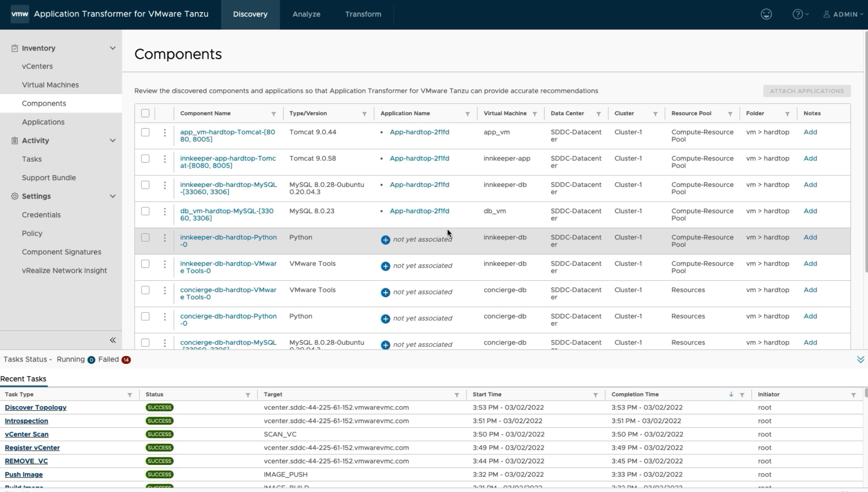Filter the Virtual Machine column
Image resolution: width=868 pixels, height=492 pixels.
pos(534,114)
